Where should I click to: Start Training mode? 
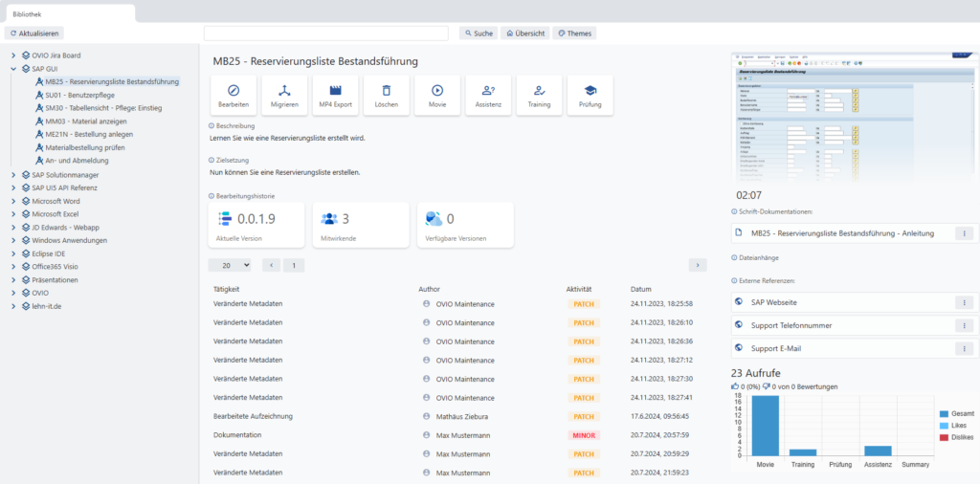point(539,96)
